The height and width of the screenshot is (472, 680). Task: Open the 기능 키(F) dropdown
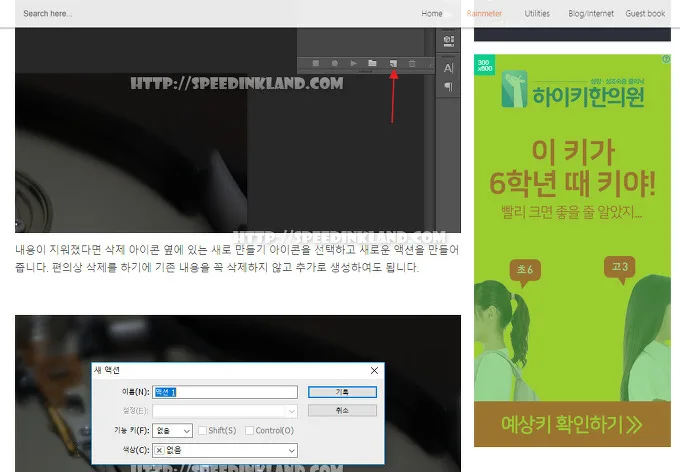coord(173,430)
